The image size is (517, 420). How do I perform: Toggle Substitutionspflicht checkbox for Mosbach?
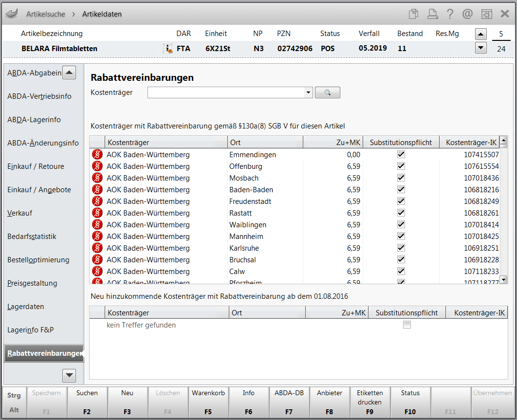[401, 178]
